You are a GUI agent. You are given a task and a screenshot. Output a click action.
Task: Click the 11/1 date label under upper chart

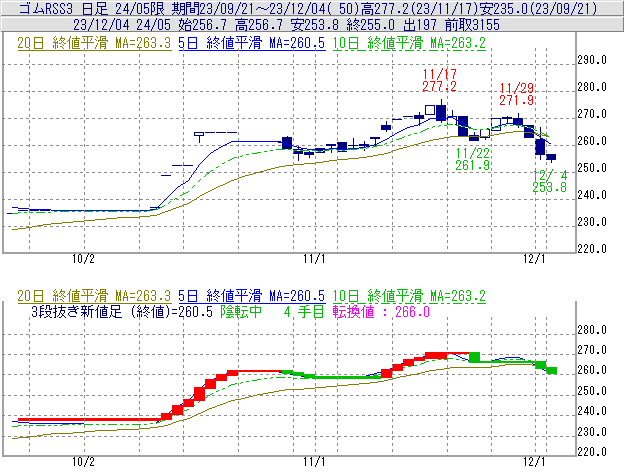pos(314,259)
